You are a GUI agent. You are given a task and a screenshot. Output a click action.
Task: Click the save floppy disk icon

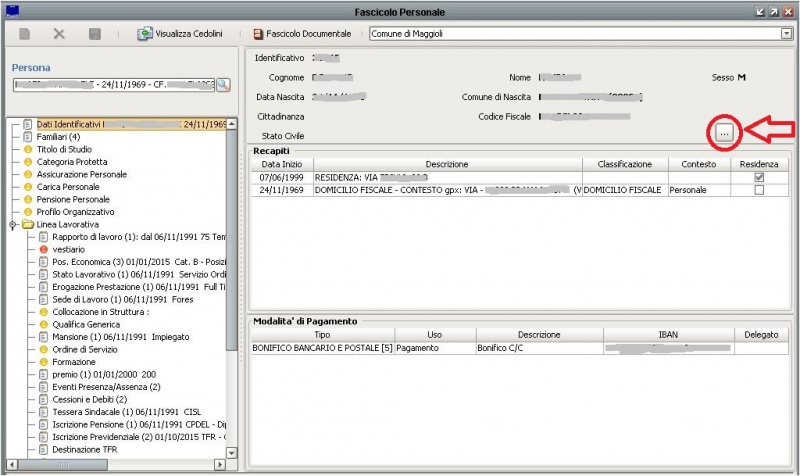[x=94, y=34]
